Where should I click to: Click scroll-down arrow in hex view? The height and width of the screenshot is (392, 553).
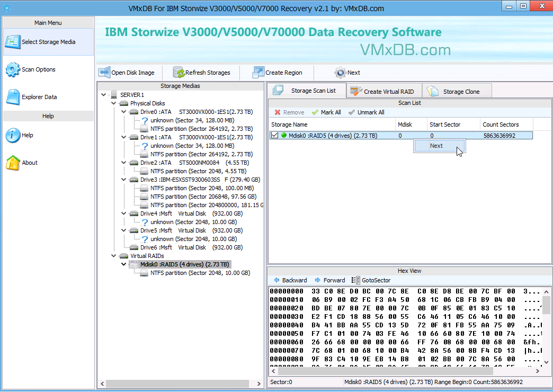(546, 362)
